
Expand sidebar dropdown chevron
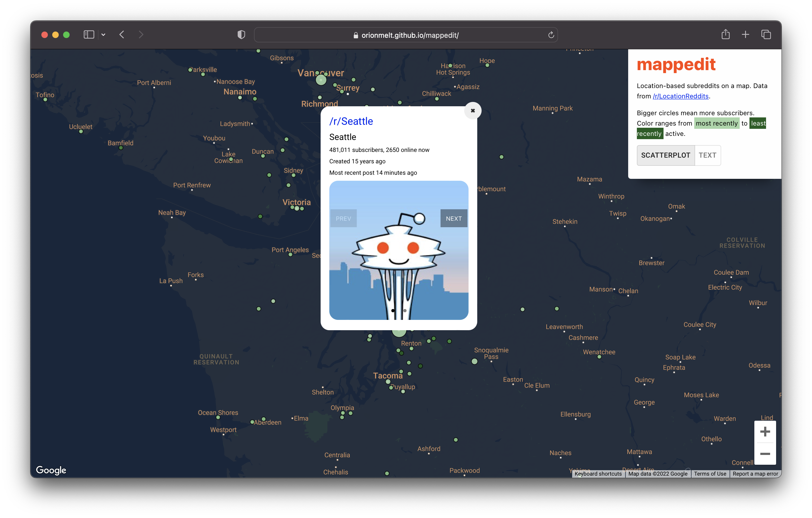coord(103,34)
